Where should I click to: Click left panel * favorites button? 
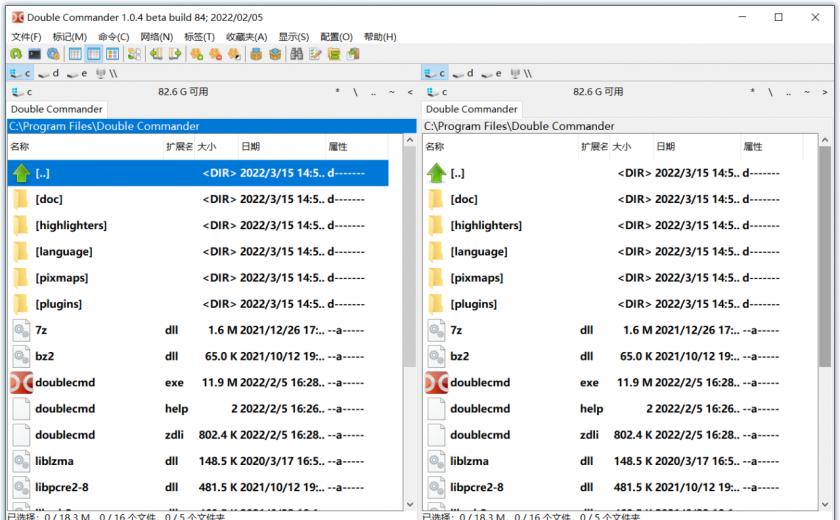[338, 92]
